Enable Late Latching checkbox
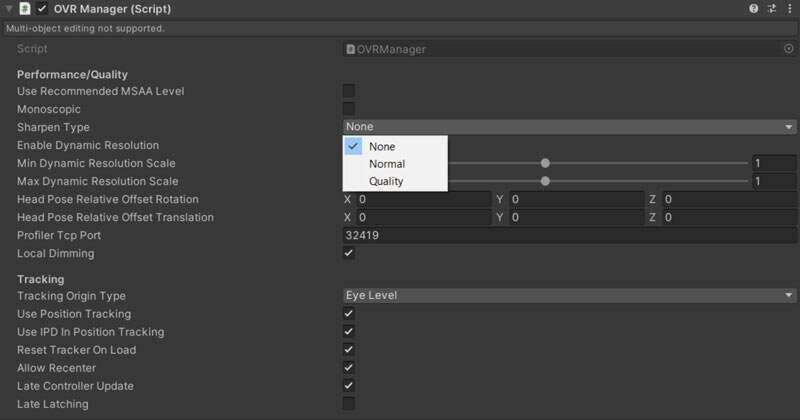Screen dimensions: 800x420 click(x=349, y=404)
